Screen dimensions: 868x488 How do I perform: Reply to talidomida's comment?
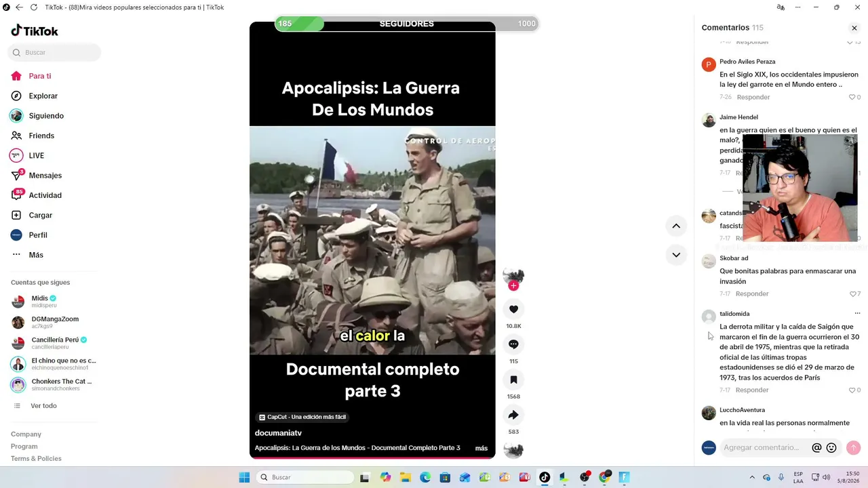(752, 390)
